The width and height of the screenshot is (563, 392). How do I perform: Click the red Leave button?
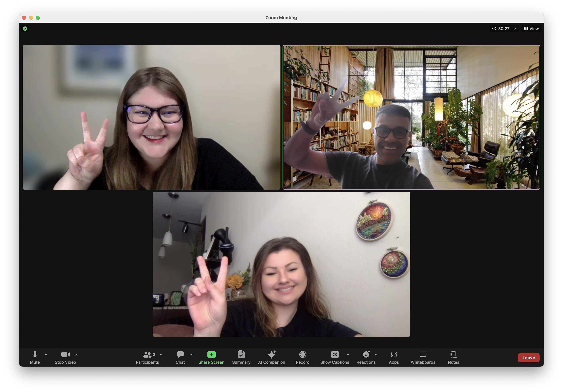click(528, 357)
